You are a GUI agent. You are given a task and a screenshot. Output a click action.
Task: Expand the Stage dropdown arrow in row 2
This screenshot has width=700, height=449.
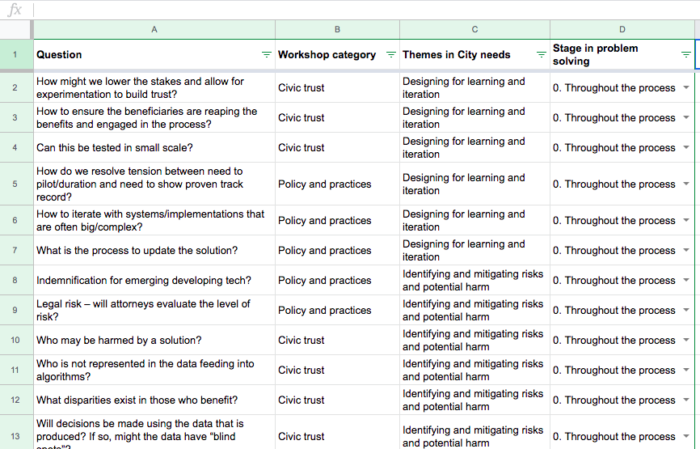[x=685, y=88]
